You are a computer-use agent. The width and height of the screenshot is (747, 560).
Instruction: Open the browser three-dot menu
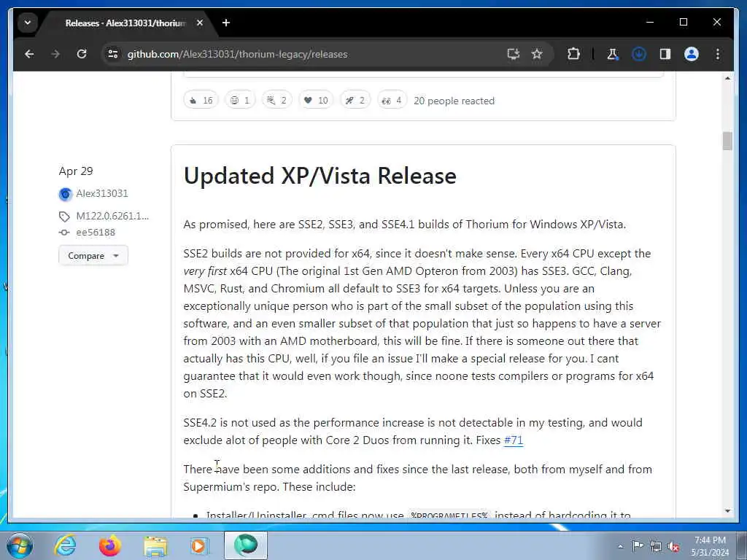[x=718, y=54]
